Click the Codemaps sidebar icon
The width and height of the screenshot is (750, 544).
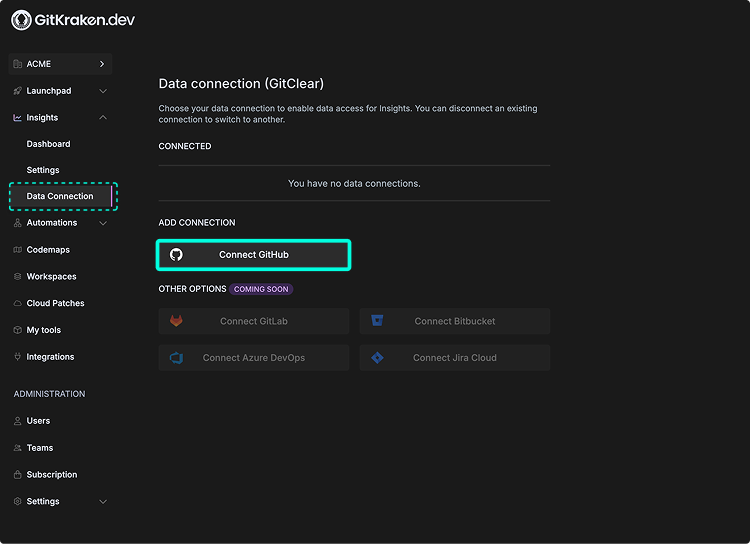click(x=18, y=250)
